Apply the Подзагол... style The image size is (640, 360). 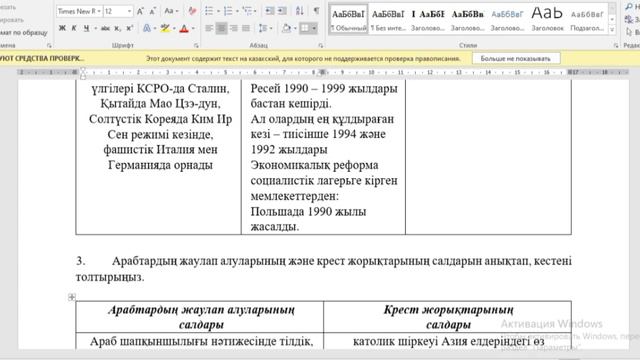click(587, 19)
